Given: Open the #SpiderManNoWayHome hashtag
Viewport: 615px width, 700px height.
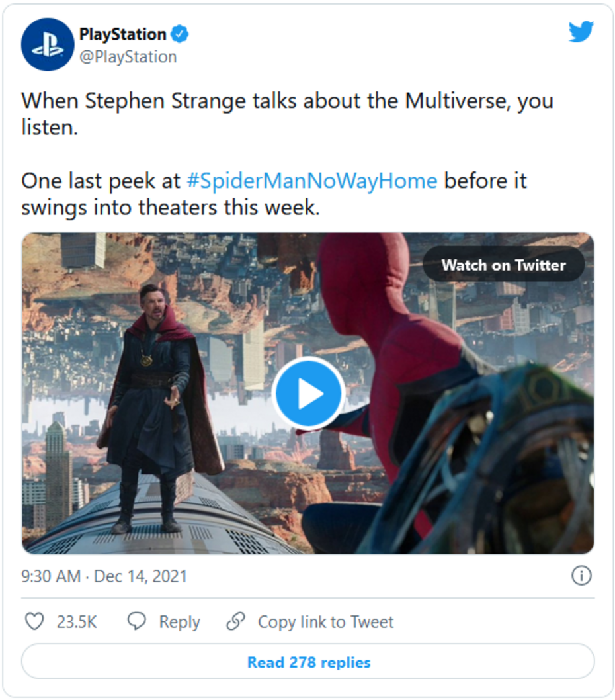Looking at the screenshot, I should coord(311,181).
